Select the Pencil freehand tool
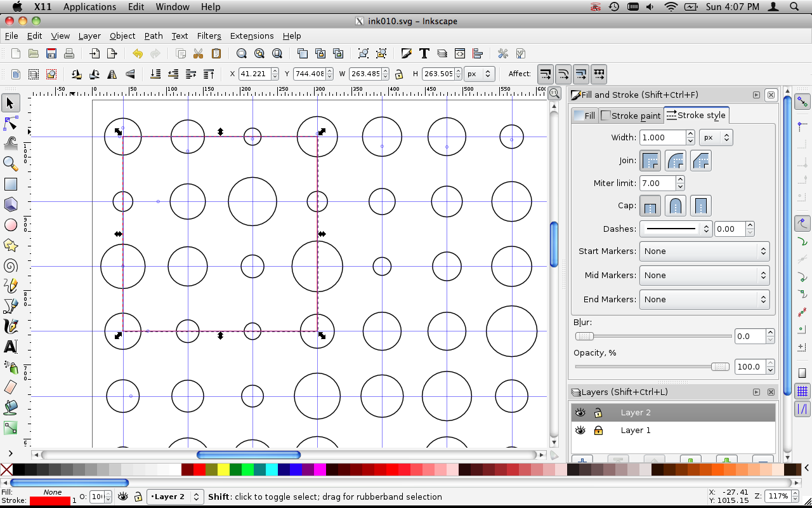812x508 pixels. pos(11,286)
